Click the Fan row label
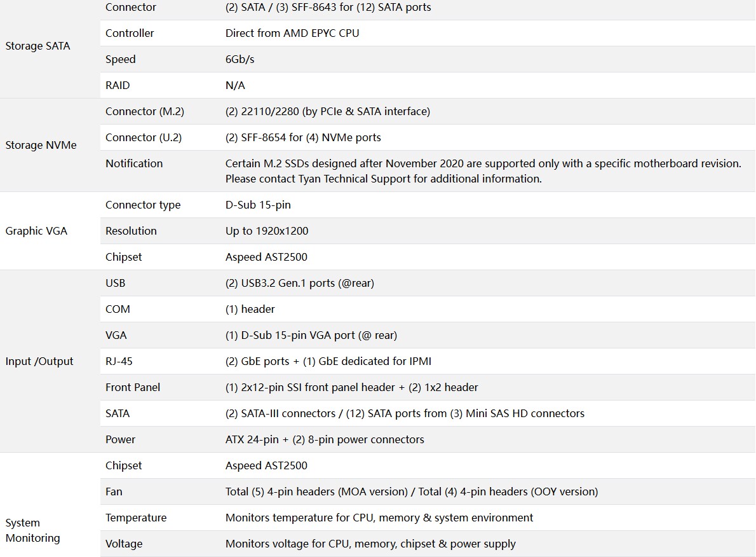The height and width of the screenshot is (557, 756). 114,492
